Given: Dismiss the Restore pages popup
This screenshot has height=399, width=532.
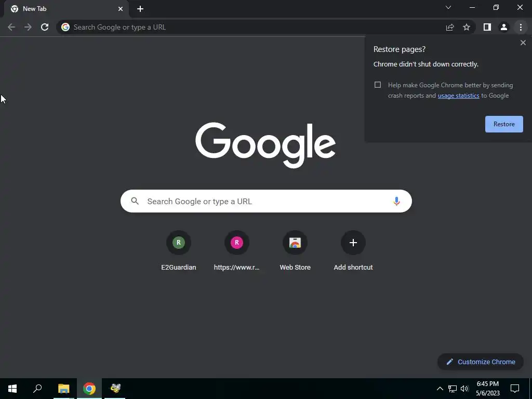Looking at the screenshot, I should 523,43.
